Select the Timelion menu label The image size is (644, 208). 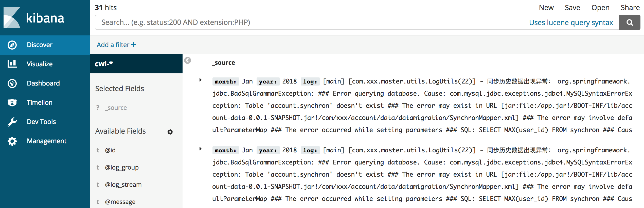pyautogui.click(x=40, y=102)
